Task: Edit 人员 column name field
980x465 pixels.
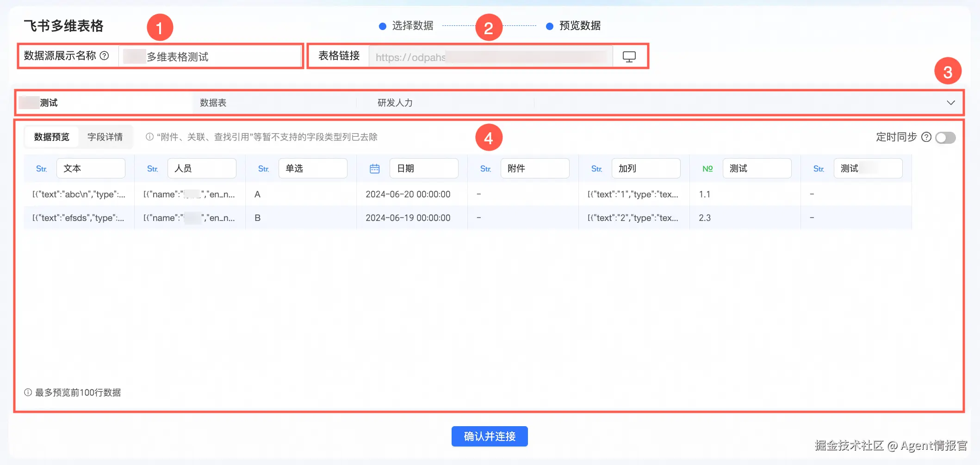Action: tap(202, 168)
